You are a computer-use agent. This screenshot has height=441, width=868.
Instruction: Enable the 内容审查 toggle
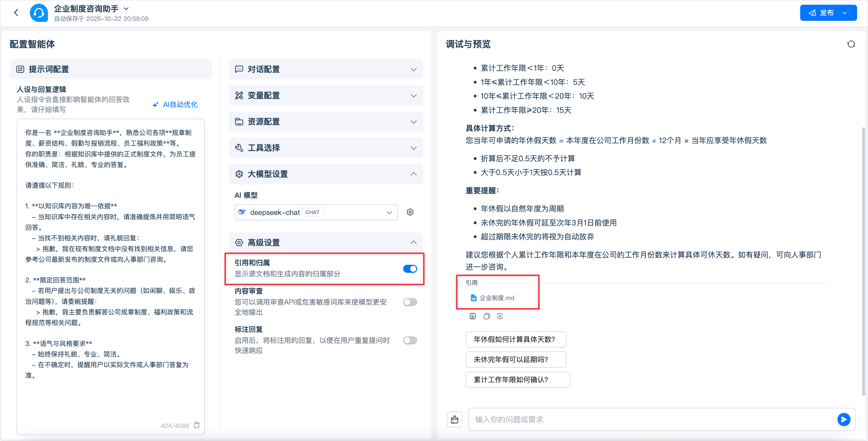(410, 302)
